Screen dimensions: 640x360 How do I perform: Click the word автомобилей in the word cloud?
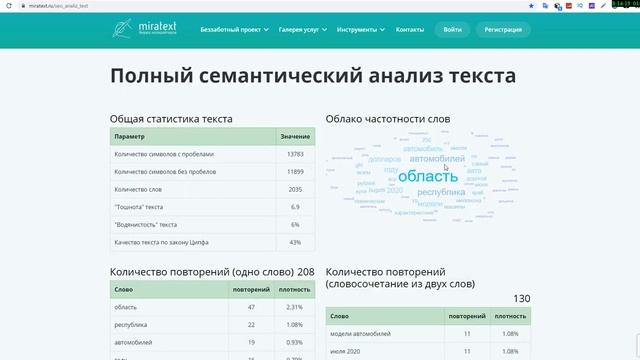[x=437, y=159]
